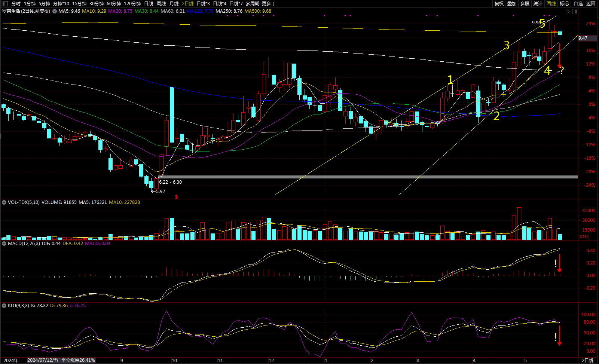The height and width of the screenshot is (364, 599).
Task: Select the 1分钟 period tab
Action: (30, 3)
